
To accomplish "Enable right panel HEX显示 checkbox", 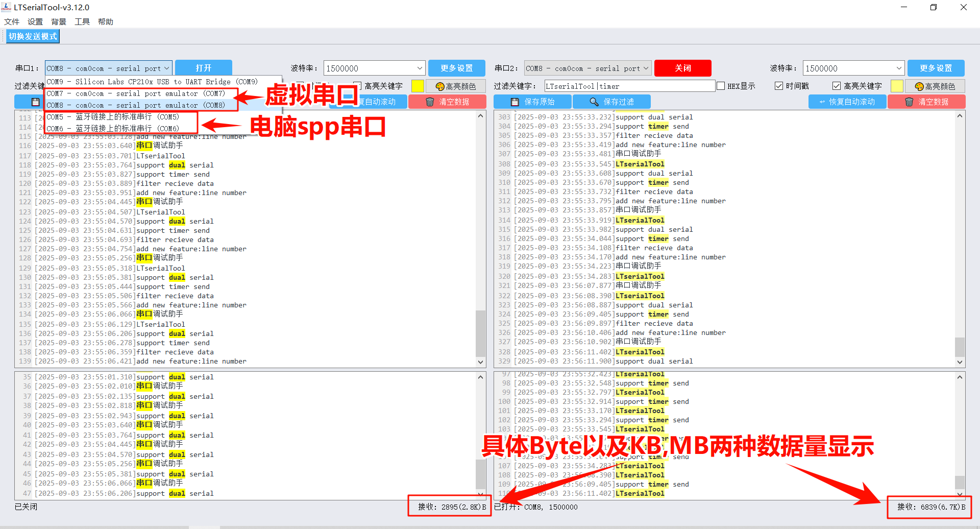I will pyautogui.click(x=721, y=86).
